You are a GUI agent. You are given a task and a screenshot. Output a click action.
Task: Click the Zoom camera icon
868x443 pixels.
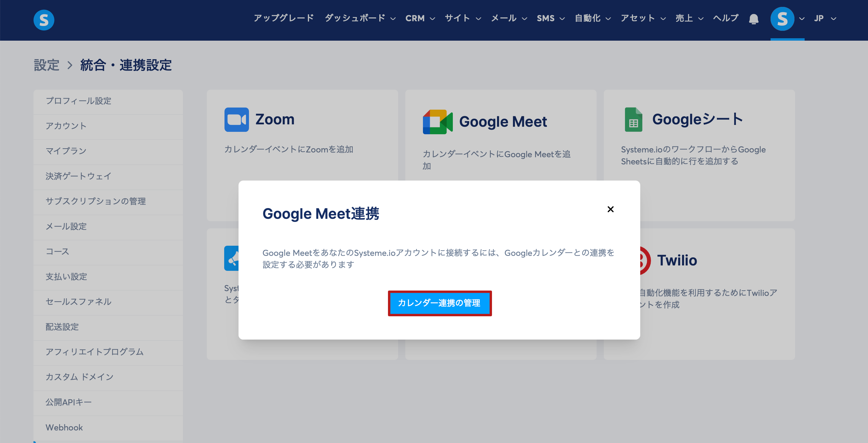pos(236,120)
